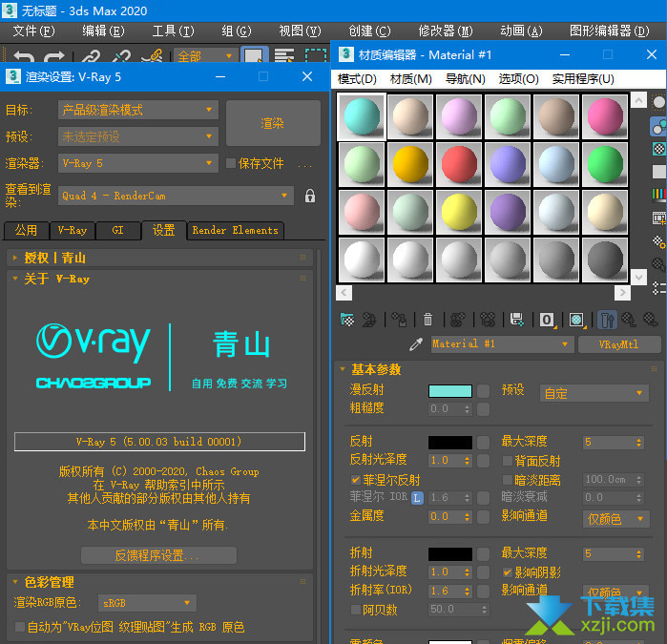
Task: Click the 反射 black color swatch
Action: click(x=450, y=443)
